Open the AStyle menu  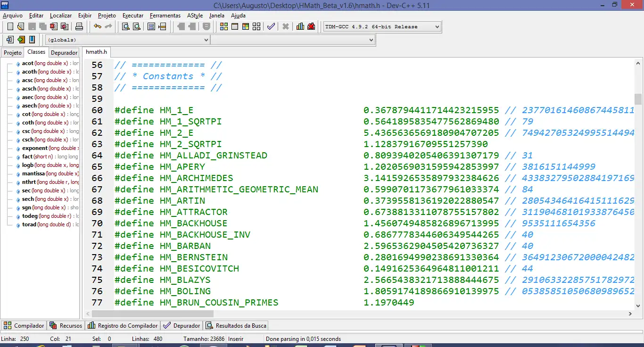(x=195, y=16)
